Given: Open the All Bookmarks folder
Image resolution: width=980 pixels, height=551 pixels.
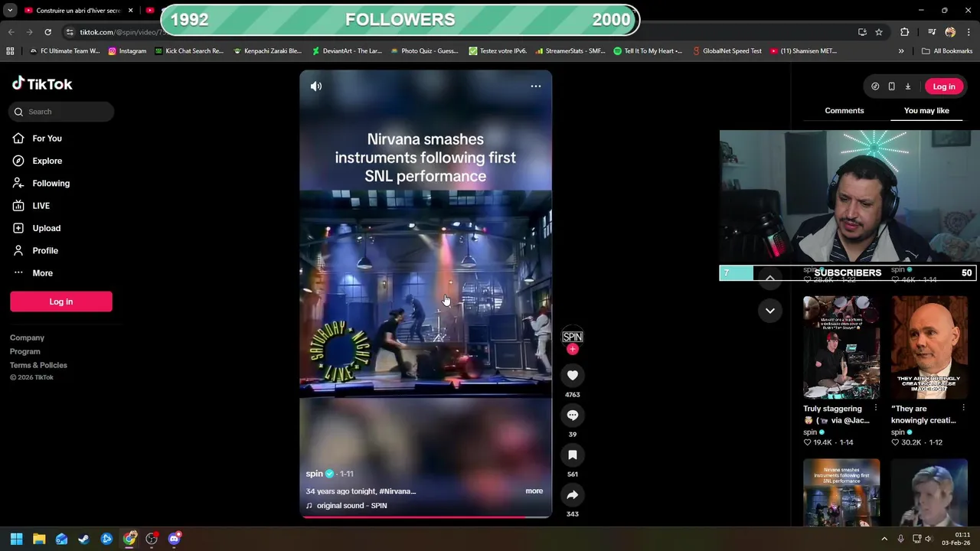Looking at the screenshot, I should 947,51.
